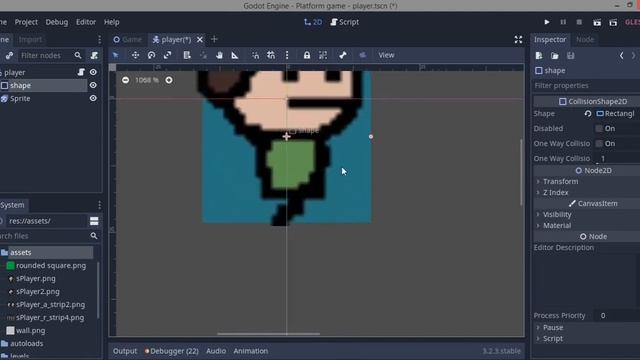Screen dimensions: 640x360
Task: Reset zoom by clicking 1068 % label
Action: (147, 80)
